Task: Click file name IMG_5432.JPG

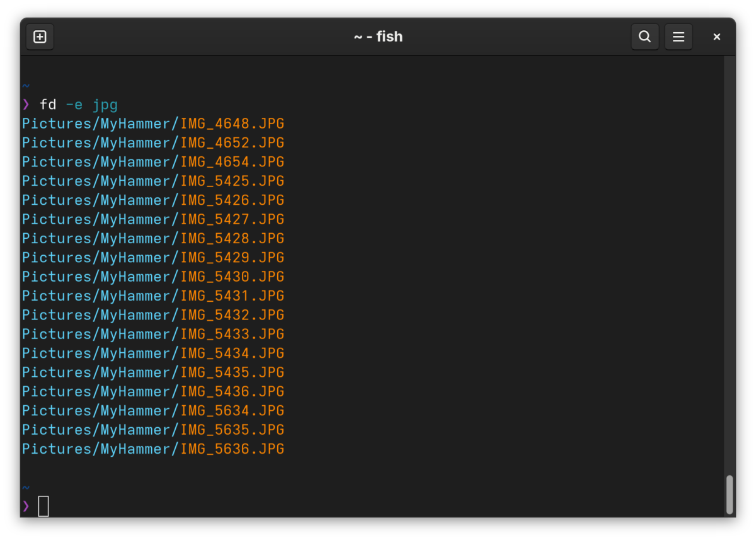Action: [x=232, y=315]
